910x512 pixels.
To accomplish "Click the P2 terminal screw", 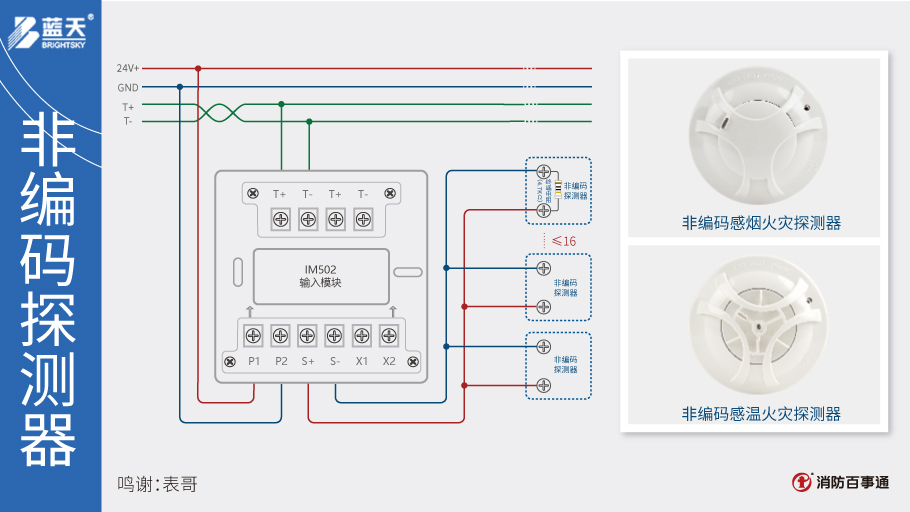I will click(280, 335).
